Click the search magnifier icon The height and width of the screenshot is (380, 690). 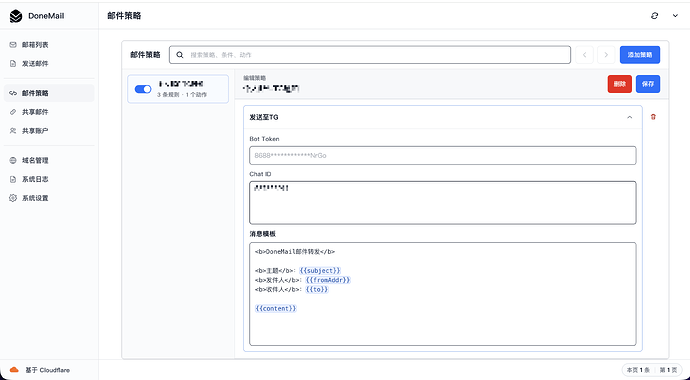pyautogui.click(x=180, y=55)
